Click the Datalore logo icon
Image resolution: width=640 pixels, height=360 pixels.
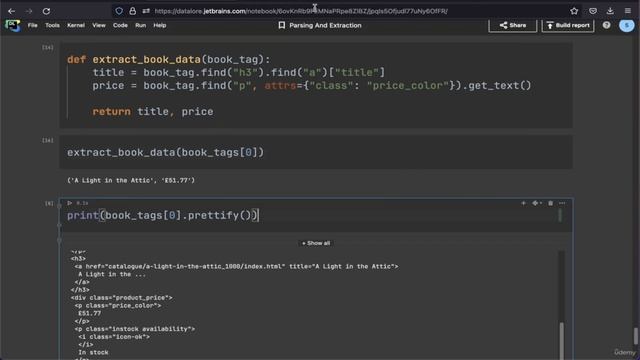coord(13,25)
